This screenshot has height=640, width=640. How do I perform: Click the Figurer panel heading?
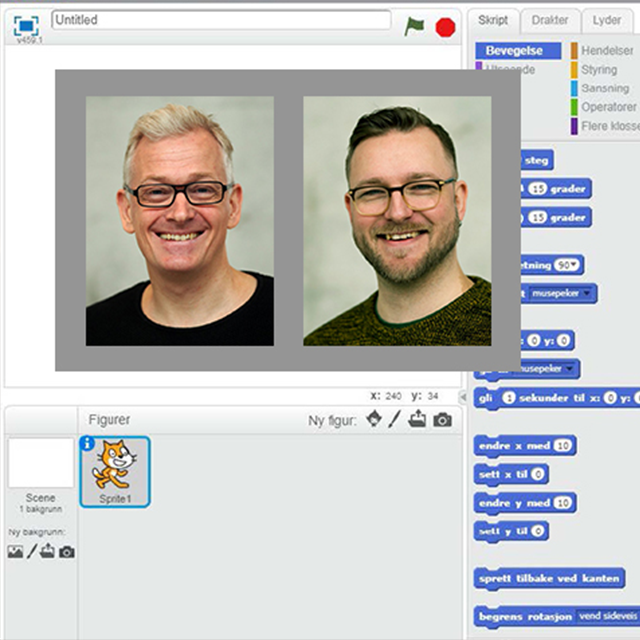pos(109,420)
